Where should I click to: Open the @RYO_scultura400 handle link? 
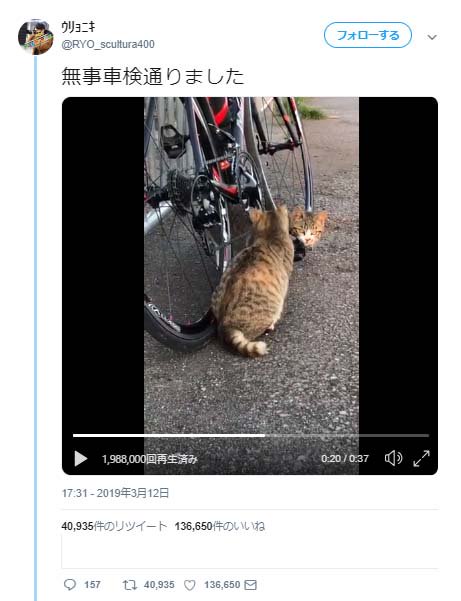tap(108, 44)
